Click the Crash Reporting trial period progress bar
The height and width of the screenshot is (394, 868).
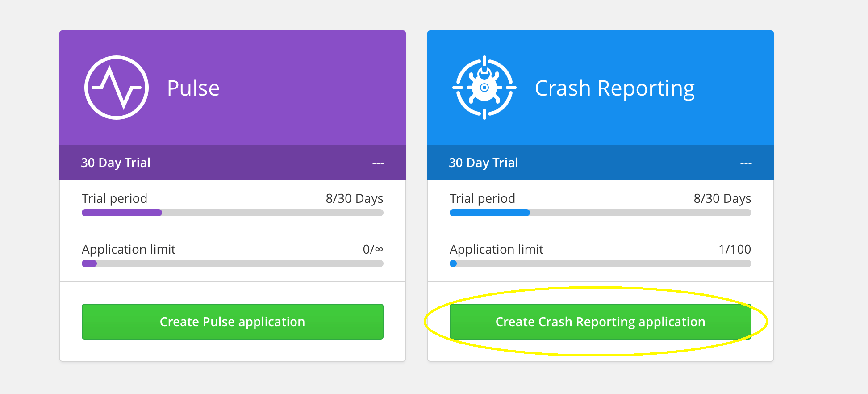[601, 213]
